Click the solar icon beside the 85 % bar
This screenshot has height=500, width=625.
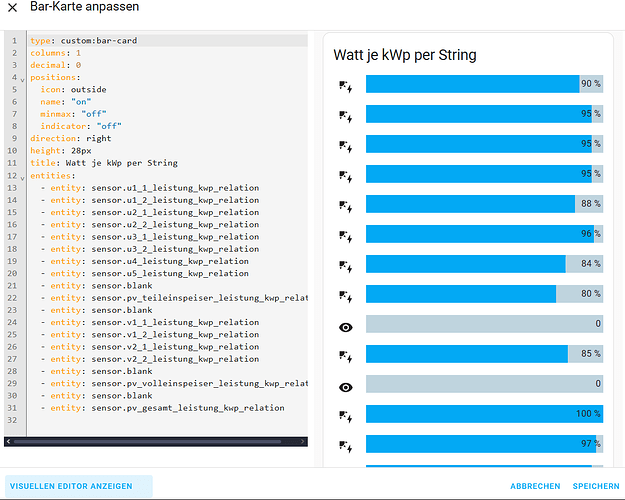pos(346,354)
